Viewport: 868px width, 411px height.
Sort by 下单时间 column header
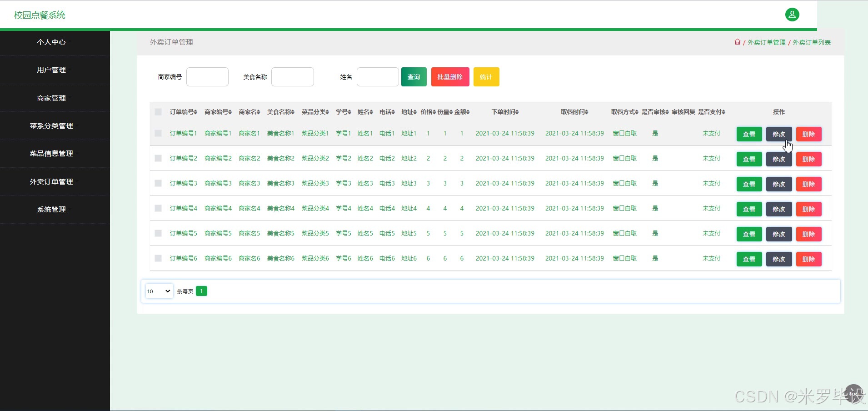point(505,112)
